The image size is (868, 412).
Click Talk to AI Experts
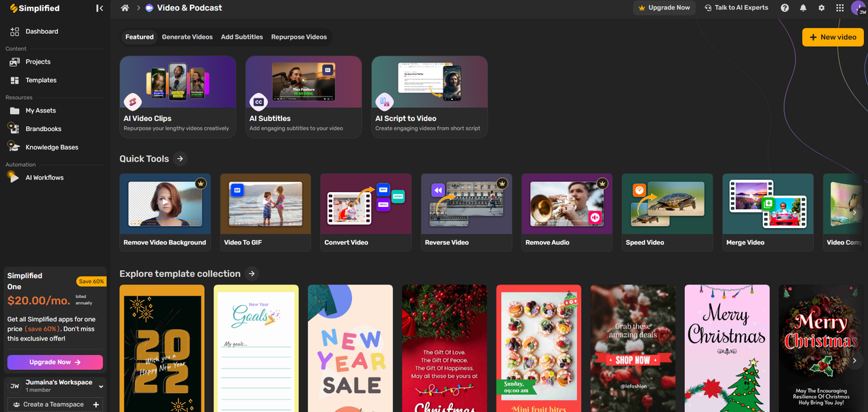pos(736,8)
